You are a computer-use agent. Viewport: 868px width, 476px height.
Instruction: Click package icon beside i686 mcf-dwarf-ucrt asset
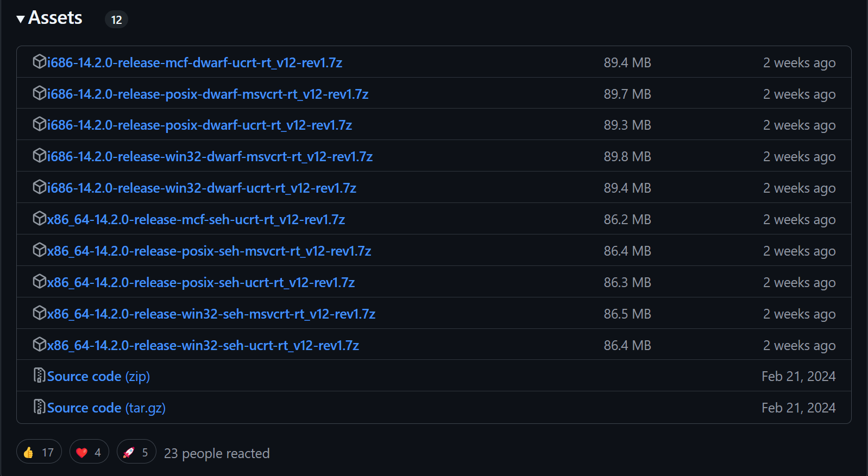click(x=39, y=62)
